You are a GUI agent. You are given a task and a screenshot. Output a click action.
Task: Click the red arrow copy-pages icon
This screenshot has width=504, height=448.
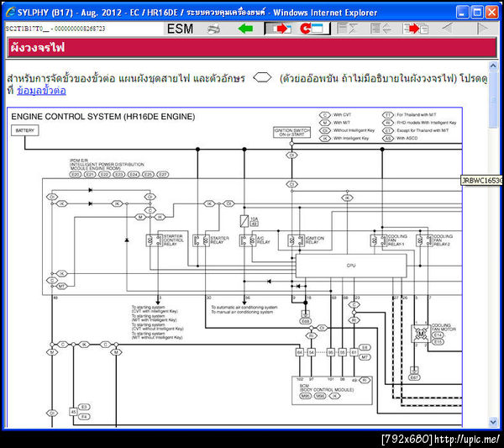click(x=416, y=29)
